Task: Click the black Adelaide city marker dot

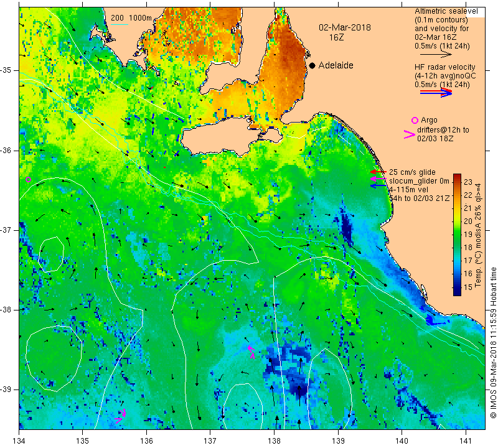Action: [x=312, y=65]
